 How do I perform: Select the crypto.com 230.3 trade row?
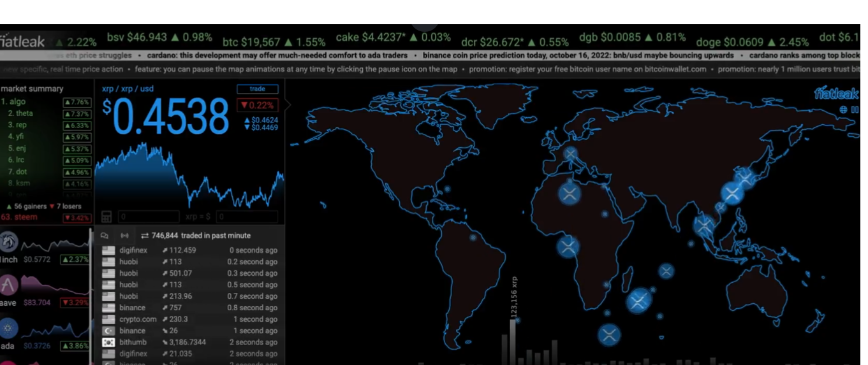pyautogui.click(x=189, y=319)
